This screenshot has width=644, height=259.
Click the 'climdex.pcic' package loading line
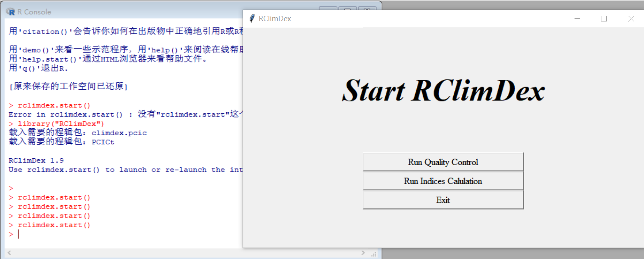[78, 133]
